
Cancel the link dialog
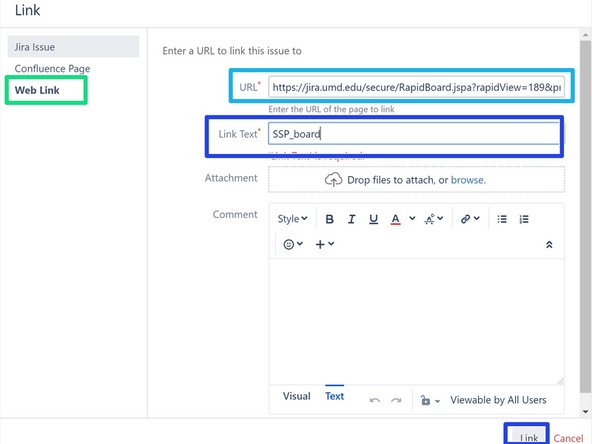(x=568, y=438)
